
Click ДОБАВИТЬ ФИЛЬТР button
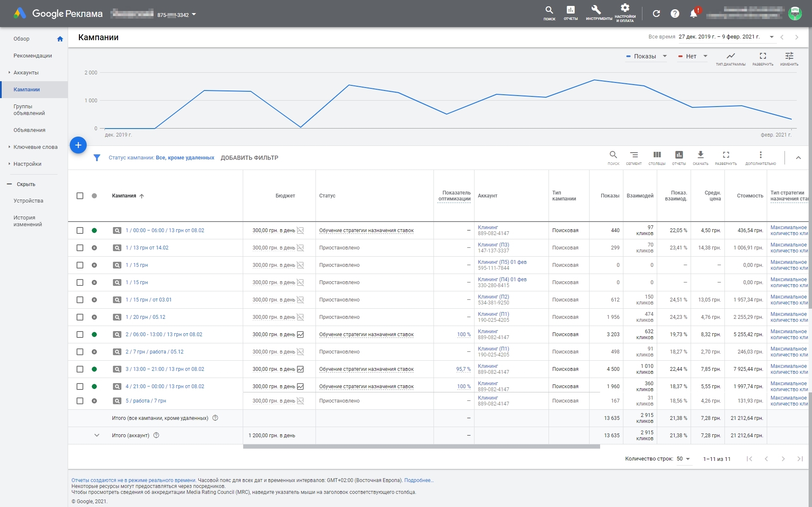[250, 158]
